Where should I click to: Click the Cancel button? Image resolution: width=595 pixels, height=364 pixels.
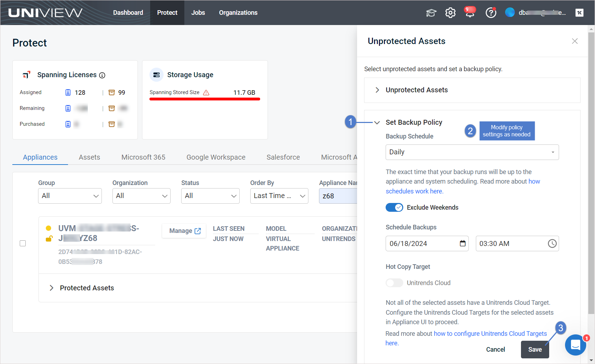496,350
